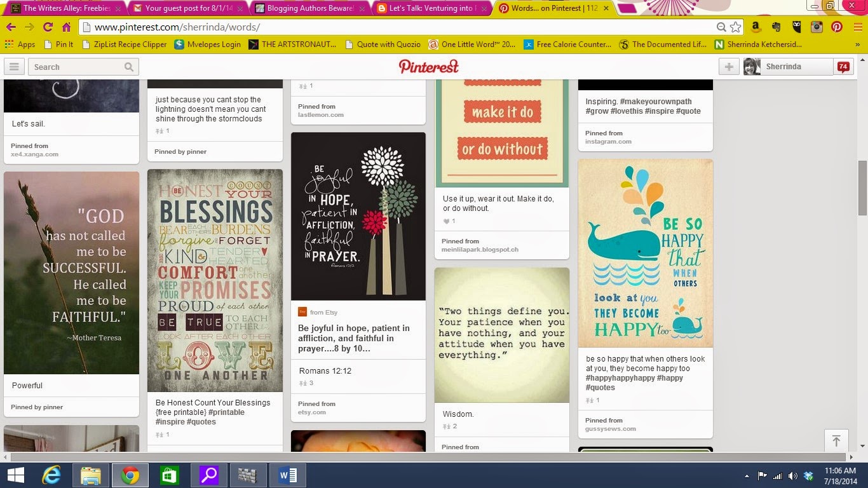Open the Count Your Blessings pin image
This screenshot has height=488, width=868.
tap(215, 280)
